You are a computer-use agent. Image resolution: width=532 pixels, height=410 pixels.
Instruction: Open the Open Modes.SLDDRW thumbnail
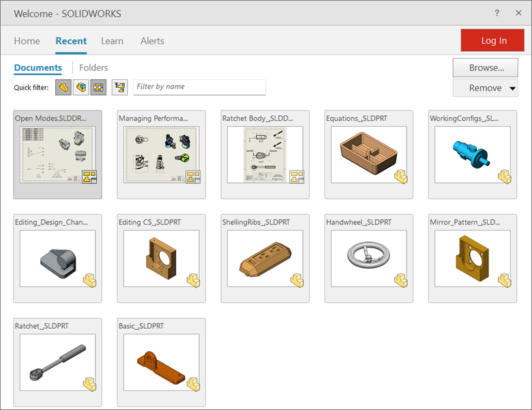58,155
